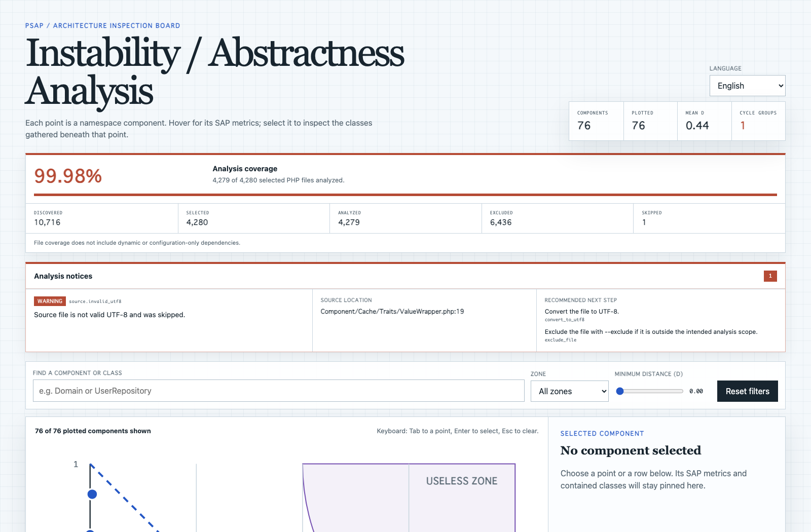Click the Analysis notices count badge

point(770,276)
